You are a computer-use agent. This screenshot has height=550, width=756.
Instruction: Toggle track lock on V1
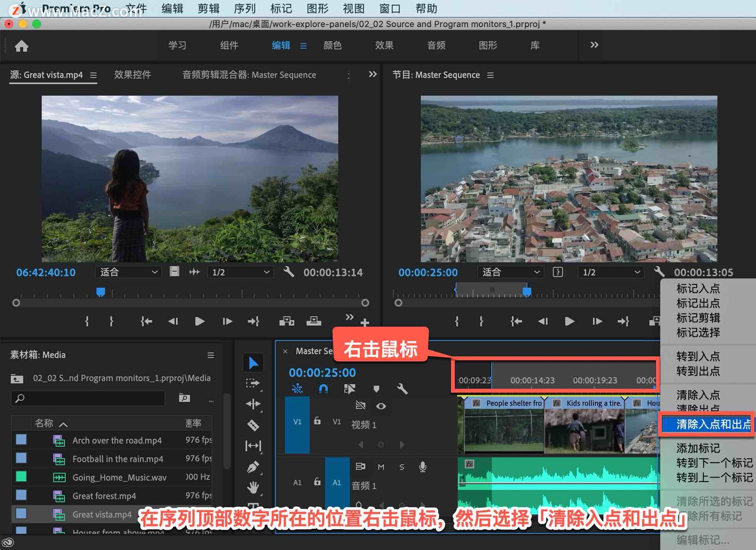[317, 421]
